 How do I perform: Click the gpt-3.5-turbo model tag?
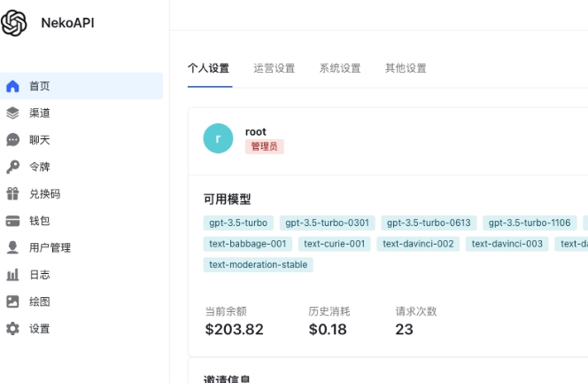click(x=238, y=223)
